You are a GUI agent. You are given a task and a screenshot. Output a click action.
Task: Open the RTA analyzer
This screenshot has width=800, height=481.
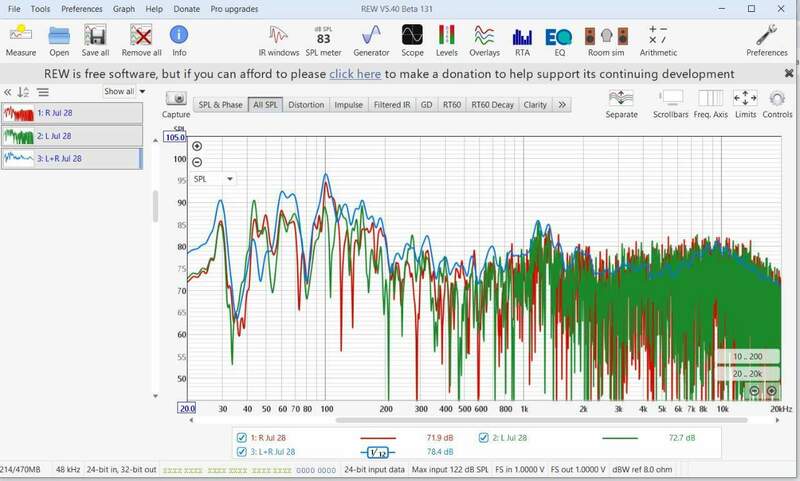click(522, 41)
